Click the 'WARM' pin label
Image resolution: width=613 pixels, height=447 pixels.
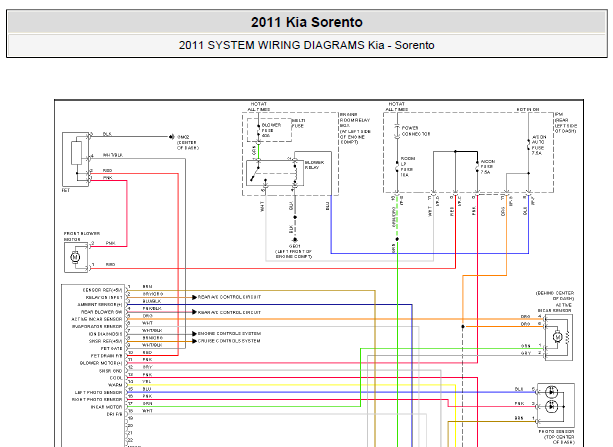click(116, 385)
